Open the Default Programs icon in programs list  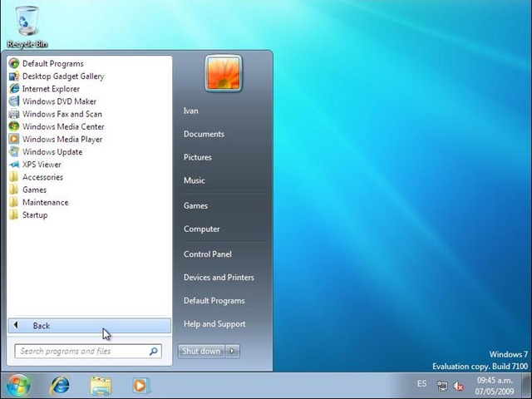pos(14,63)
